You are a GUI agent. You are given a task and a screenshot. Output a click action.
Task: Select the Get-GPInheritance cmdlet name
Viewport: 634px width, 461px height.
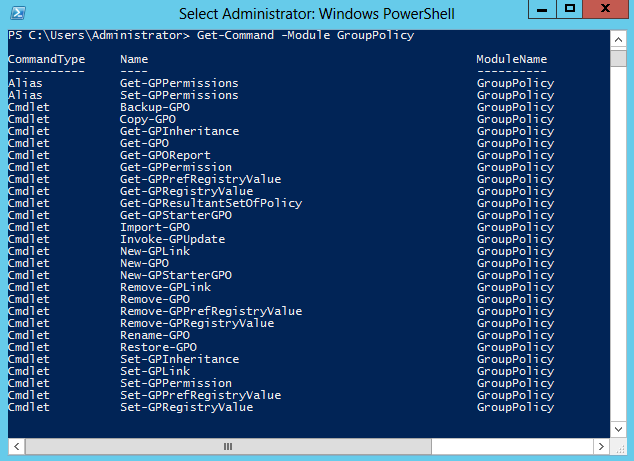click(x=180, y=131)
